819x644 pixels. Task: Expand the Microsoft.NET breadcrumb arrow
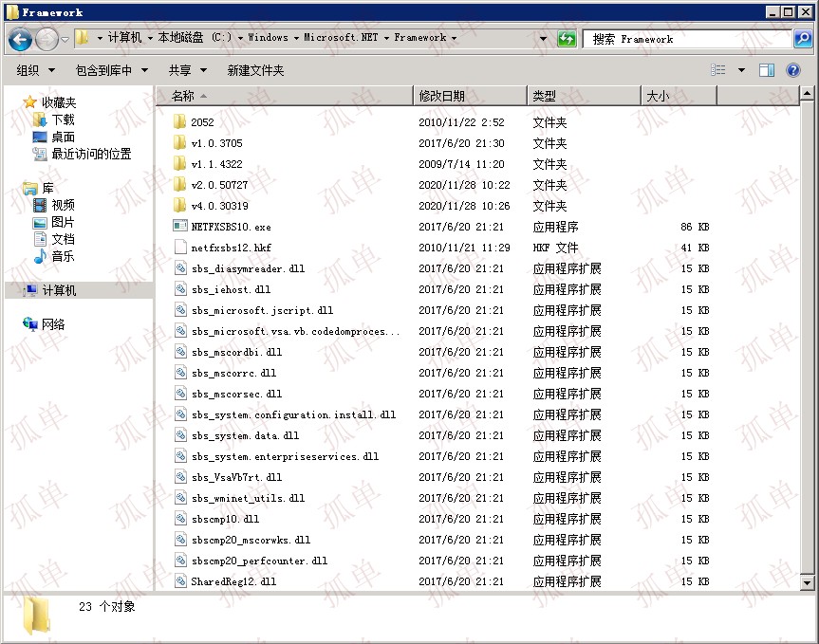click(x=386, y=38)
